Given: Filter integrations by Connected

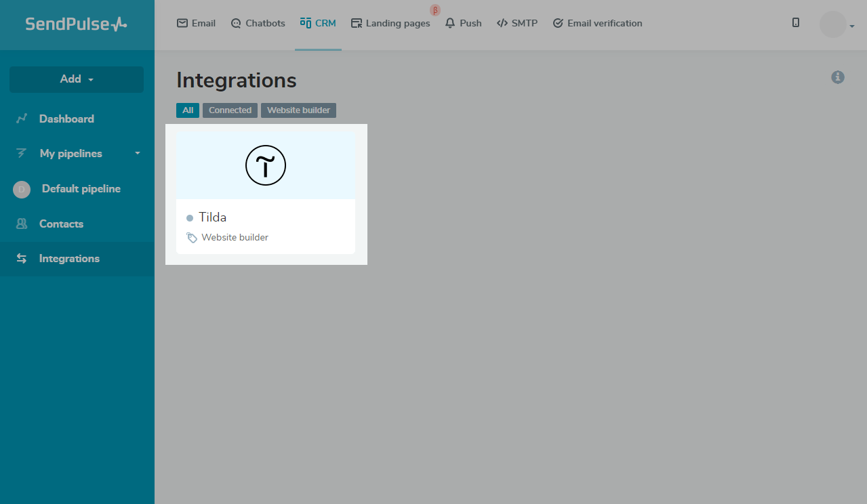Looking at the screenshot, I should coord(230,110).
